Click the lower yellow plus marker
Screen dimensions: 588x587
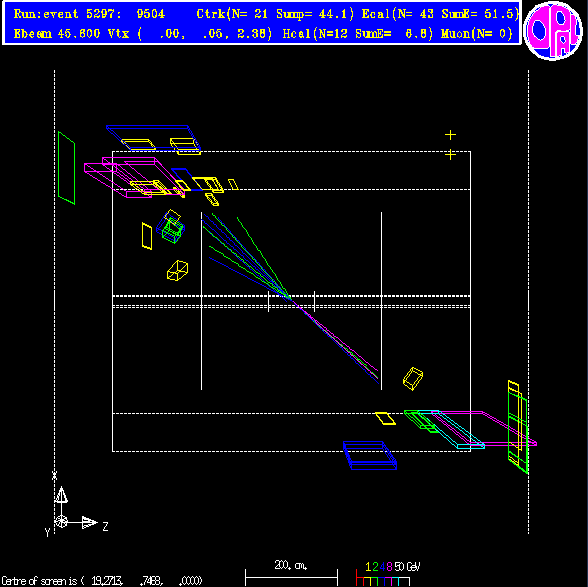click(450, 154)
